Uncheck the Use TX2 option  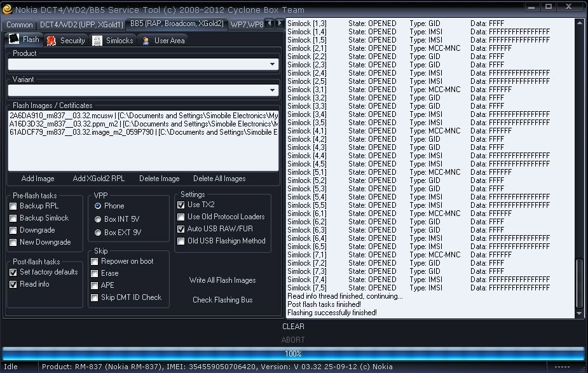coord(181,205)
